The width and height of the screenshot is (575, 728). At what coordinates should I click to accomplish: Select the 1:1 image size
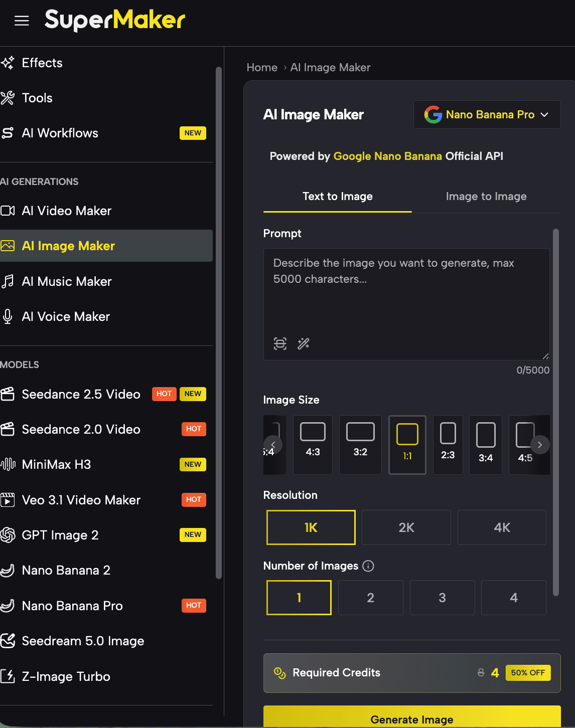[407, 445]
